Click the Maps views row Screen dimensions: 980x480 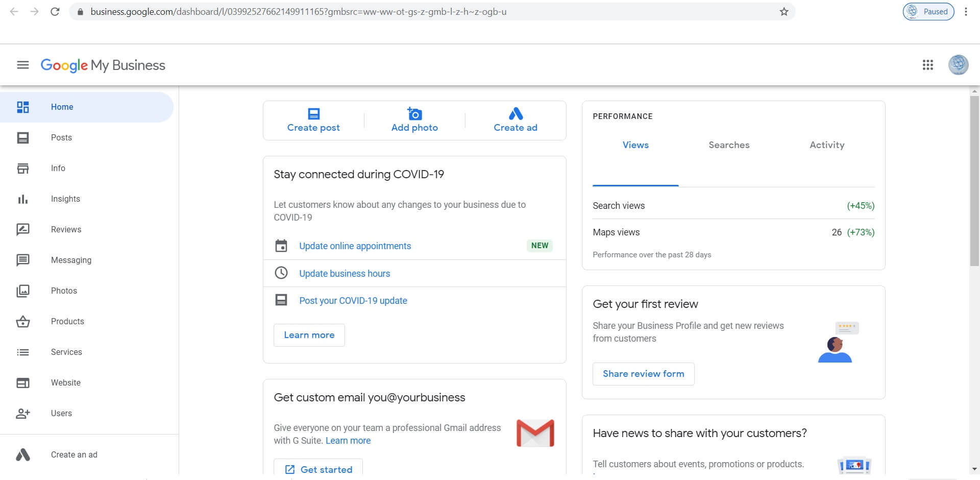(733, 232)
